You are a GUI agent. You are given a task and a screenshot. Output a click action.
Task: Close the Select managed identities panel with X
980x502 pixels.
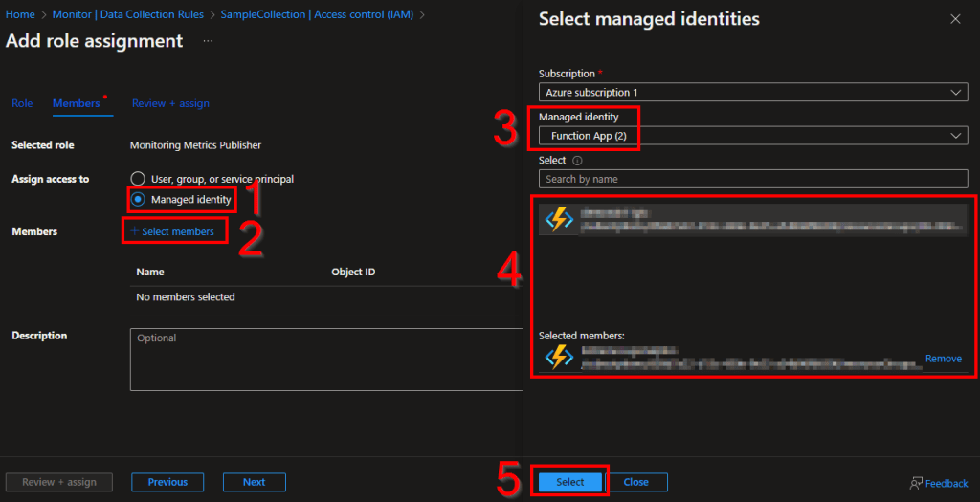tap(954, 19)
